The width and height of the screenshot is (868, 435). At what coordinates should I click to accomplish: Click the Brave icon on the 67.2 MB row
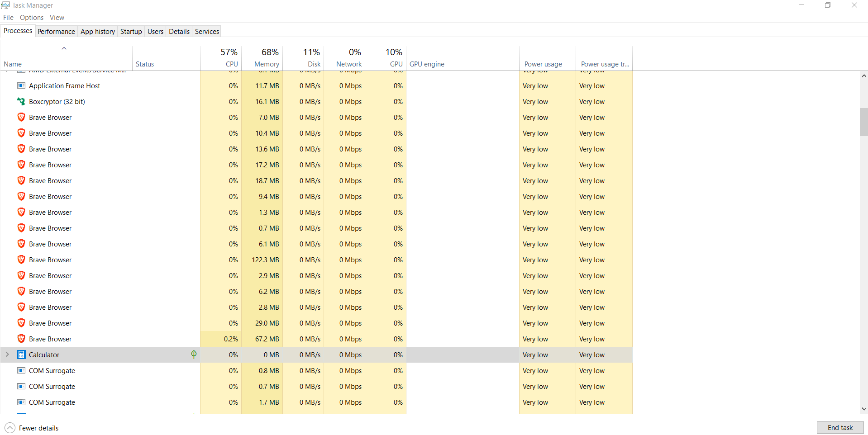(21, 339)
